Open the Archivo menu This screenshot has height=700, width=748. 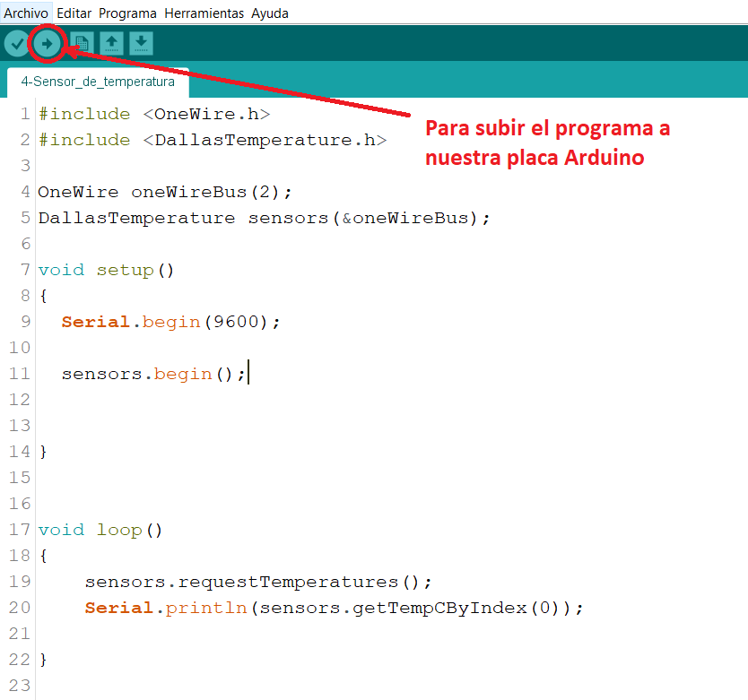(25, 13)
